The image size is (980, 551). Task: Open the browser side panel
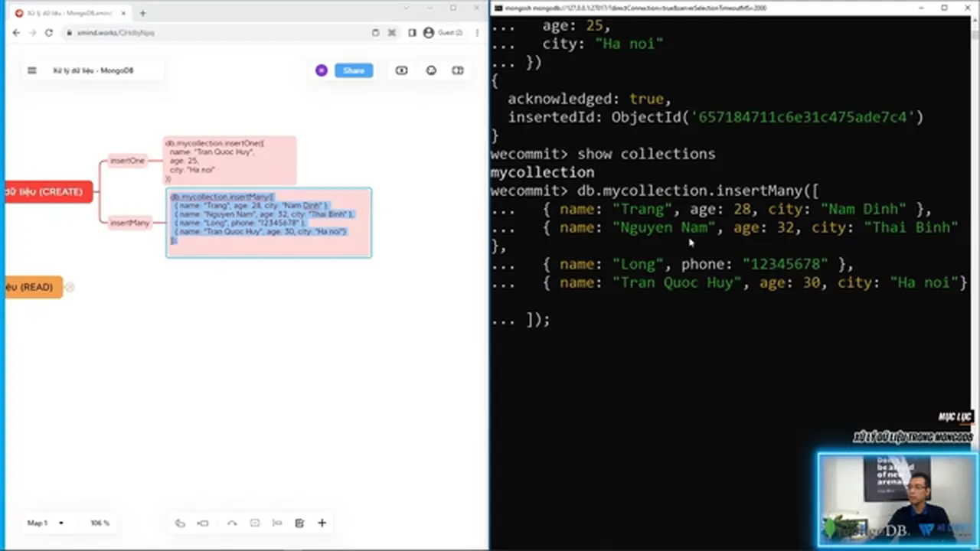pyautogui.click(x=412, y=33)
